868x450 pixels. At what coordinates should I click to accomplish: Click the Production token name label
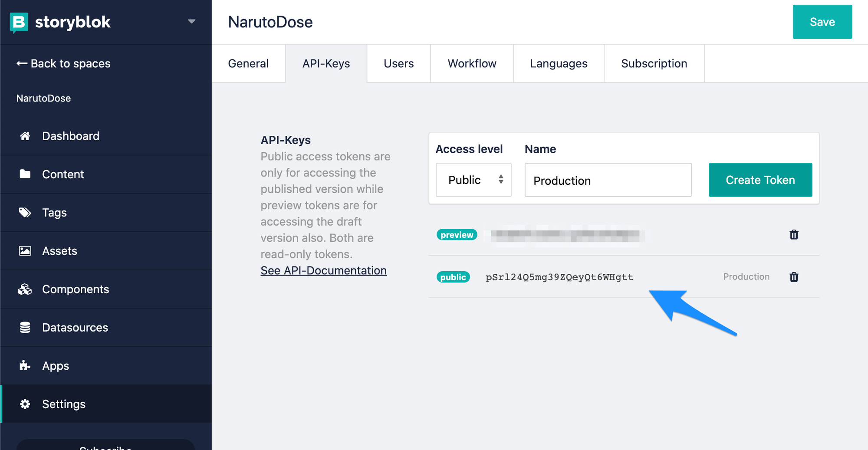(x=746, y=276)
